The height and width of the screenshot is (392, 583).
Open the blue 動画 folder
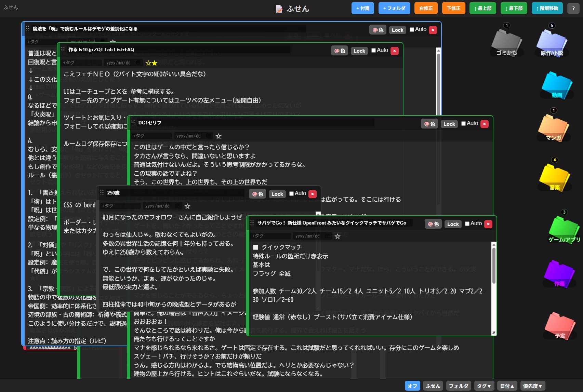556,85
